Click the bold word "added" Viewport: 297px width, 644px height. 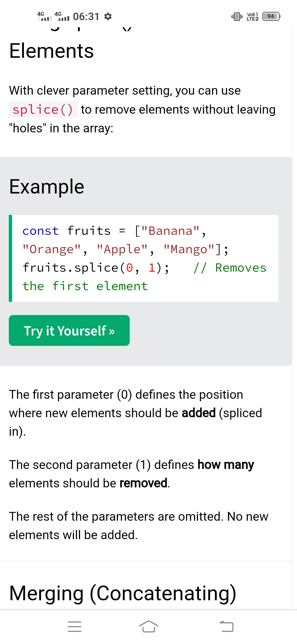tap(199, 413)
